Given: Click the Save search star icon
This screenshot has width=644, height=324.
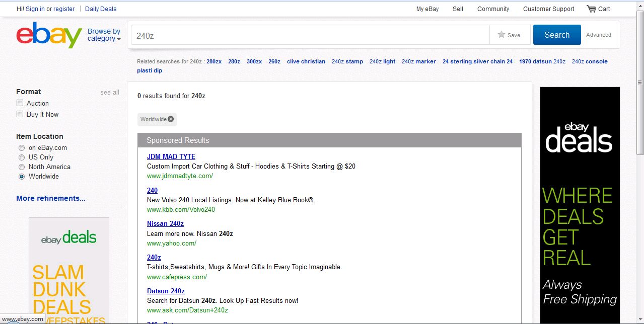Looking at the screenshot, I should 501,35.
